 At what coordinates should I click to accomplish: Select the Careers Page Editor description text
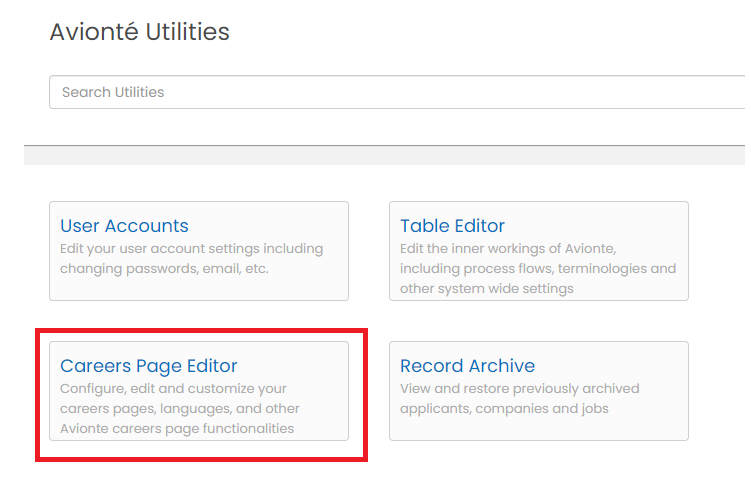180,408
